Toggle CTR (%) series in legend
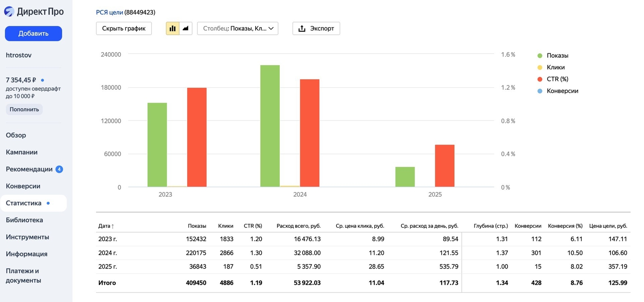This screenshot has width=644, height=302. 557,79
